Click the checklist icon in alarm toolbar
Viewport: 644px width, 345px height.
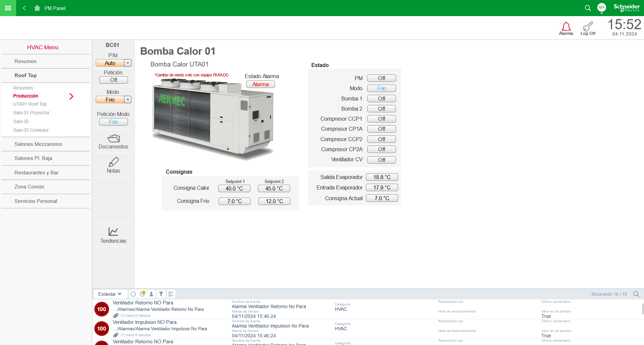click(171, 294)
